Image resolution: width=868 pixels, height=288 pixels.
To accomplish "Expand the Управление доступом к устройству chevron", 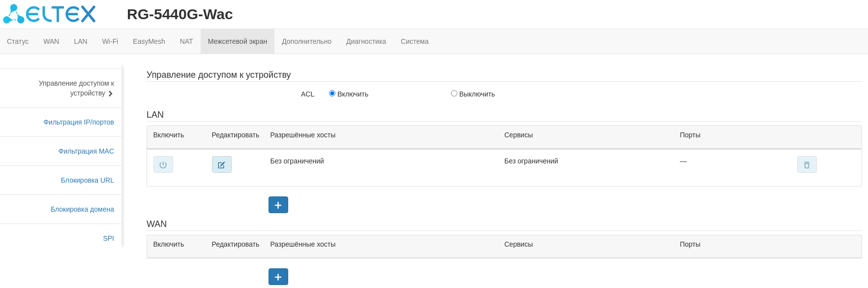I will [x=111, y=94].
